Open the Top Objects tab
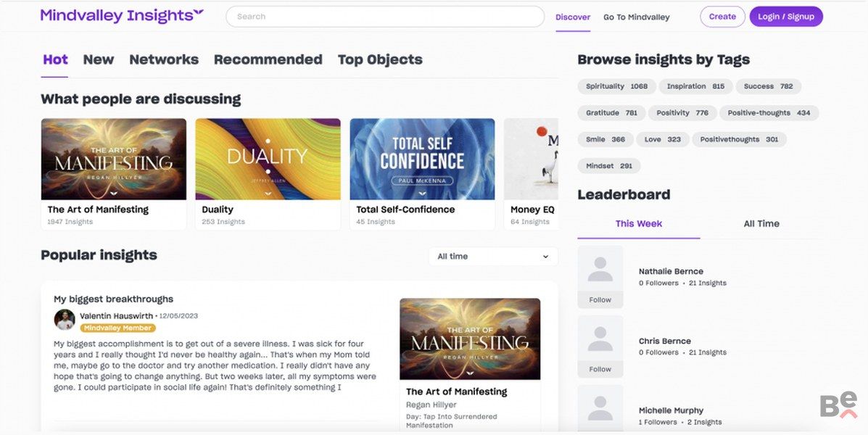 pyautogui.click(x=380, y=59)
